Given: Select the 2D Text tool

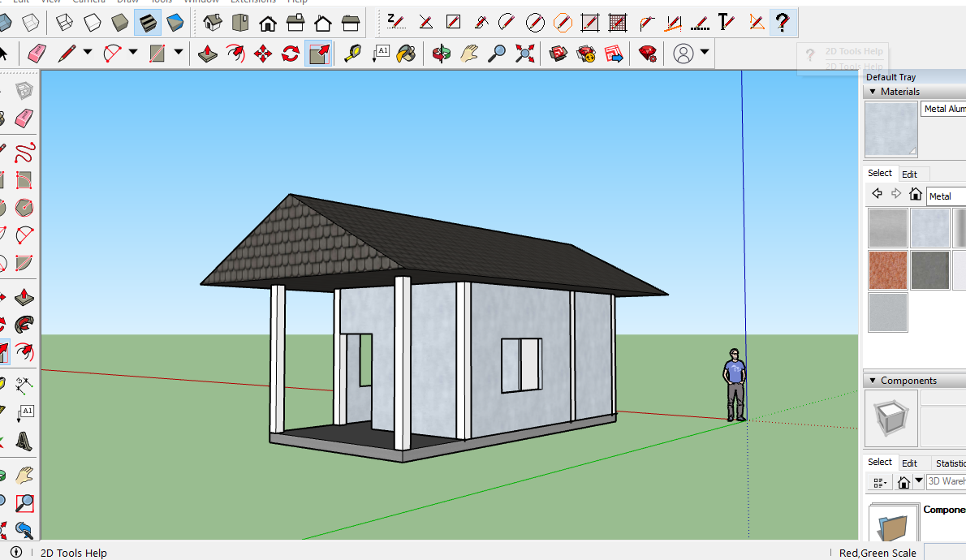Looking at the screenshot, I should coord(727,23).
